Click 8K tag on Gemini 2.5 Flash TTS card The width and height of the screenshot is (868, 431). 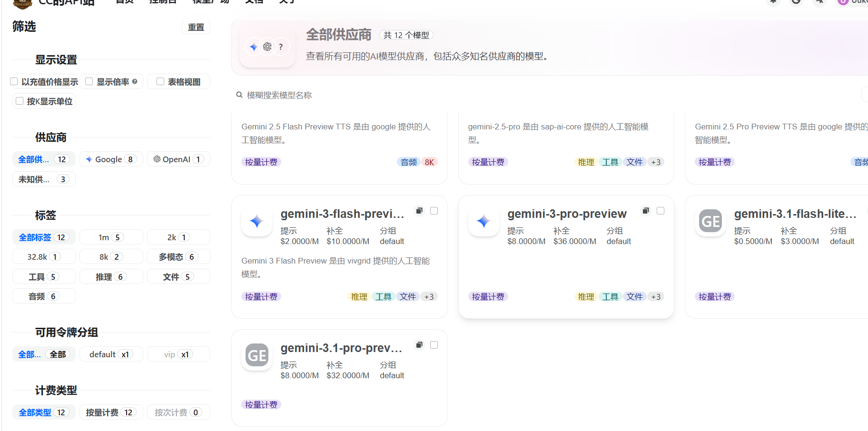(429, 162)
